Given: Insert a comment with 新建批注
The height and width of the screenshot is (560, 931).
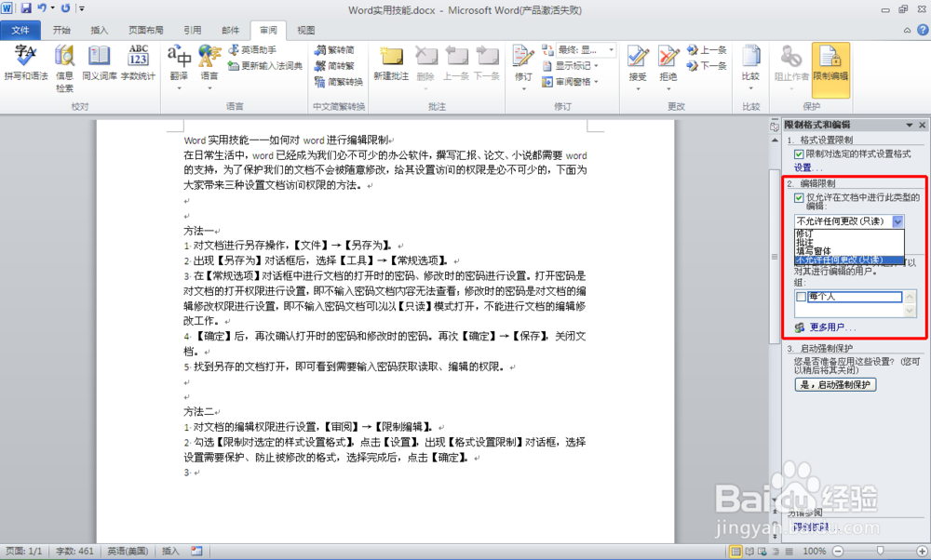Looking at the screenshot, I should [x=391, y=64].
